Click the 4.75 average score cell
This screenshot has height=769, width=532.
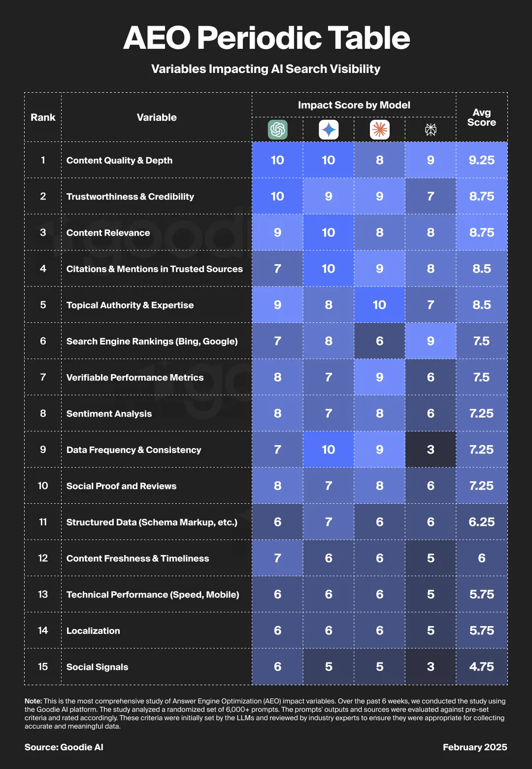coord(481,666)
